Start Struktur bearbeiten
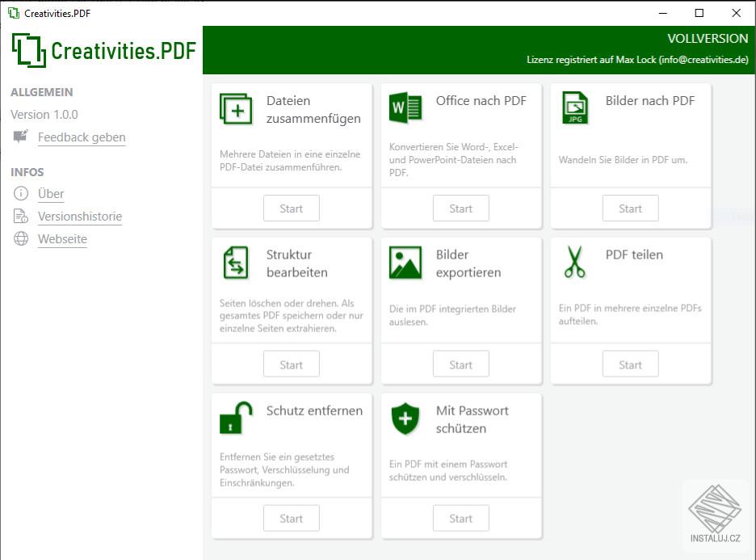Image resolution: width=756 pixels, height=560 pixels. [292, 364]
